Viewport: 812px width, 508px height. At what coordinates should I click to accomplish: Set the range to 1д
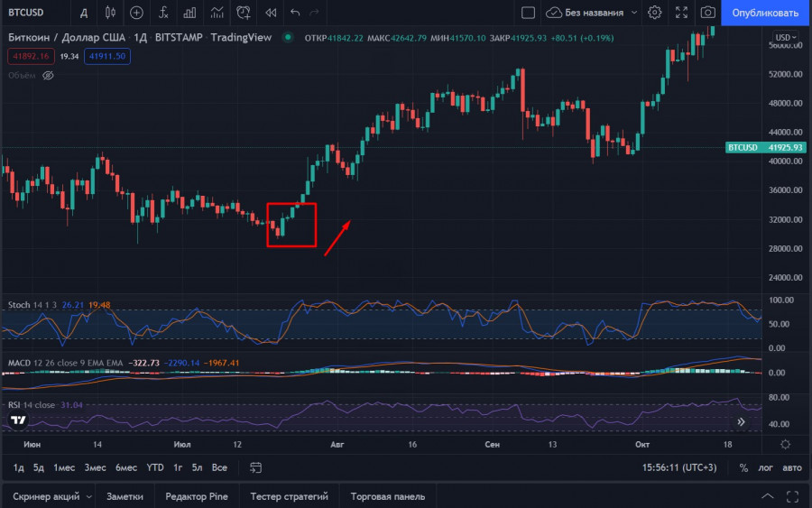point(18,467)
